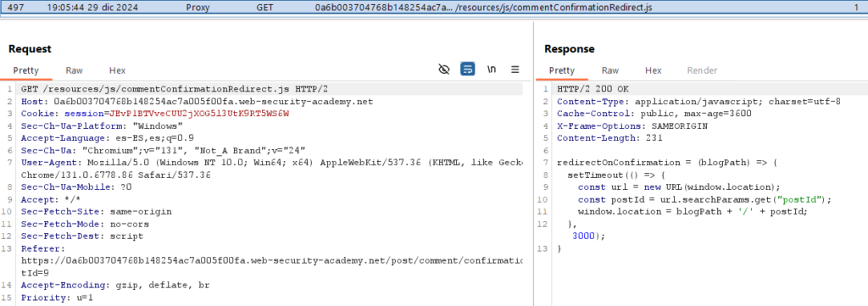Switch to Pretty tab in Request panel
Screen dimensions: 868x306
point(26,70)
